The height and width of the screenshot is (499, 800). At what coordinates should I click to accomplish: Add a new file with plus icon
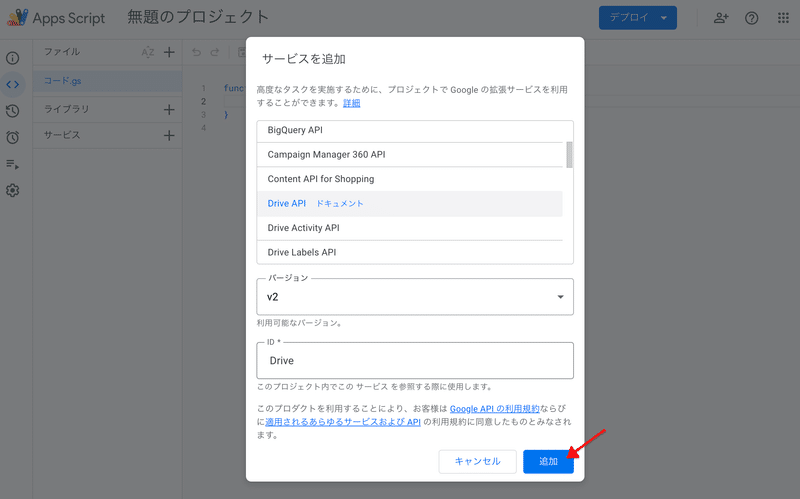click(x=169, y=52)
